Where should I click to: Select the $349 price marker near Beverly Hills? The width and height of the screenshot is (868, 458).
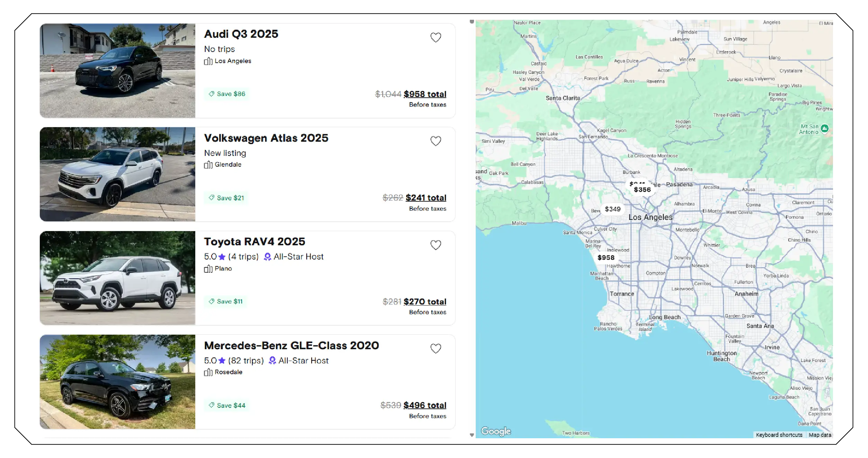coord(612,209)
